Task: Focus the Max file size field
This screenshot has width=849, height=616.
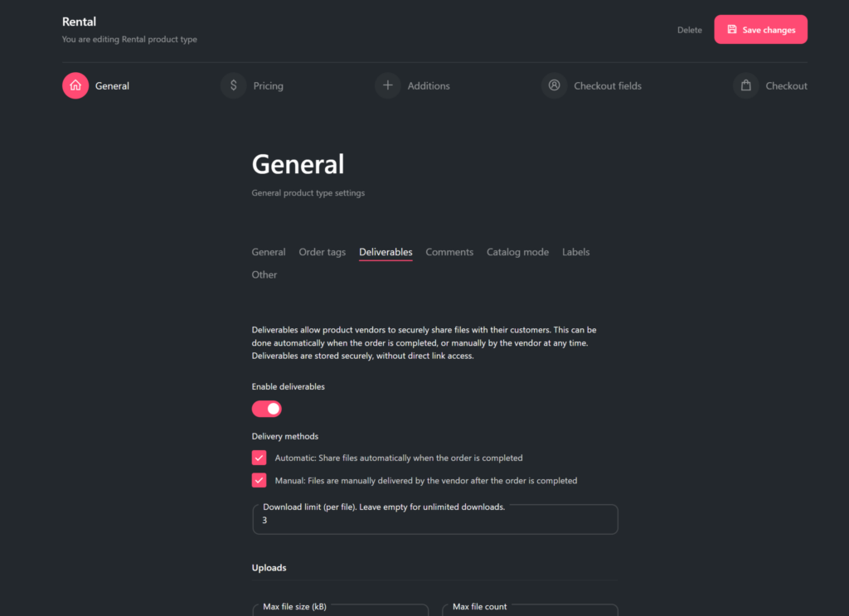Action: coord(340,612)
